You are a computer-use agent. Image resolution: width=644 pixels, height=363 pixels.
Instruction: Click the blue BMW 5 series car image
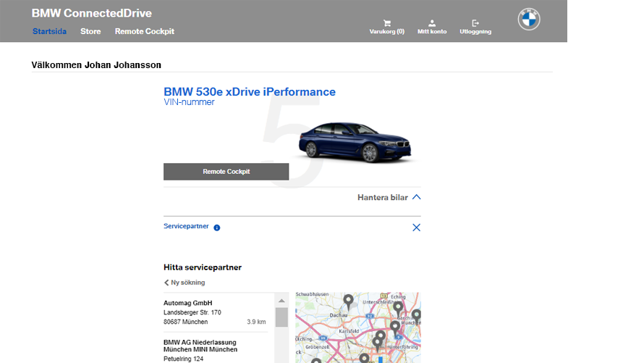point(354,141)
